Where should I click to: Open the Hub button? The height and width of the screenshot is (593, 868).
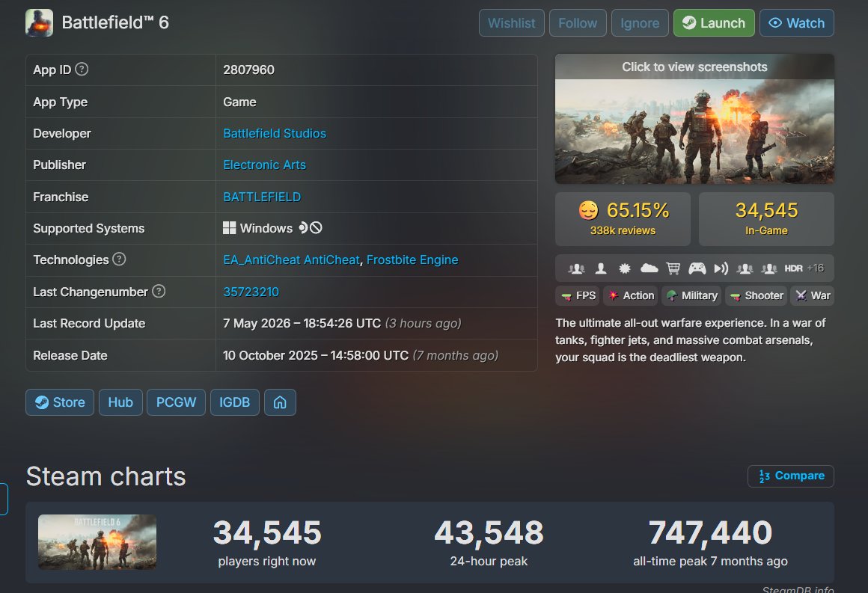(x=120, y=402)
